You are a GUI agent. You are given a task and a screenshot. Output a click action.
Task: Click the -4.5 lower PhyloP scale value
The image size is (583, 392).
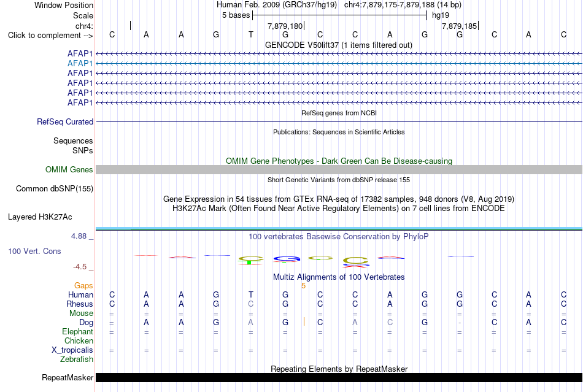tap(80, 267)
